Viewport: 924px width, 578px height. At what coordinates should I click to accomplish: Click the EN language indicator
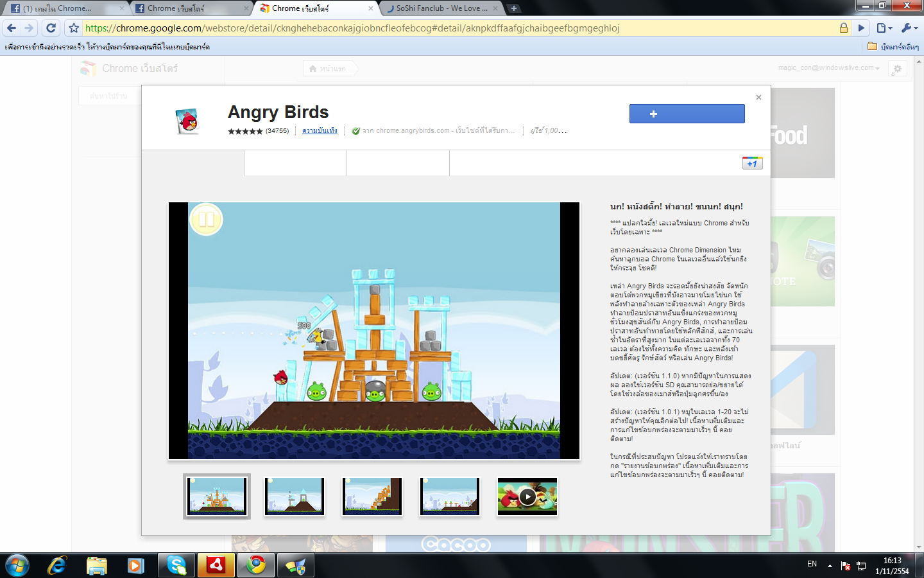pos(812,564)
